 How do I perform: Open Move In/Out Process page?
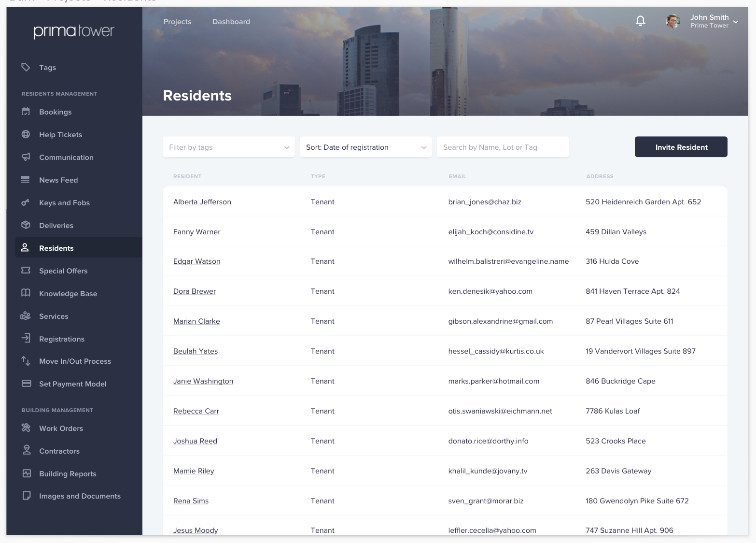pyautogui.click(x=75, y=361)
